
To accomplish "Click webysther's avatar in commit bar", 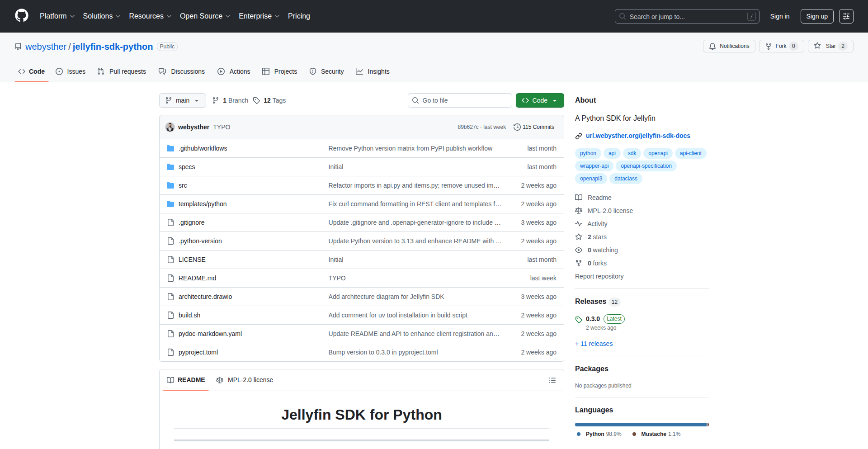I will [x=170, y=127].
